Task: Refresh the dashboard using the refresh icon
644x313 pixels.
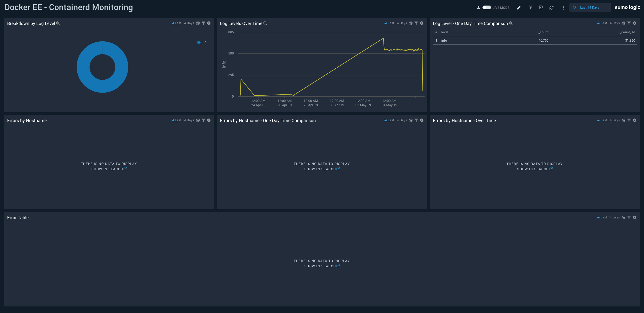Action: click(552, 8)
